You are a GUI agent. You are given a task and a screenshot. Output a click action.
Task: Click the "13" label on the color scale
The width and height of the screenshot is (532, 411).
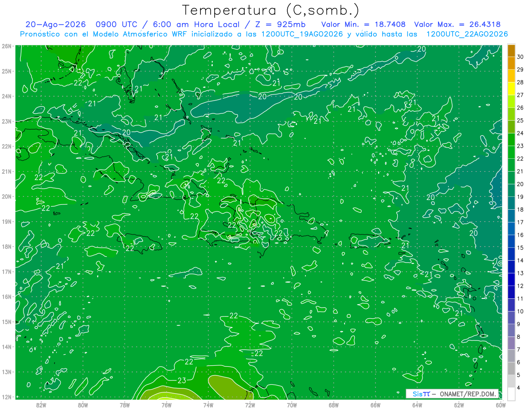tap(520, 273)
